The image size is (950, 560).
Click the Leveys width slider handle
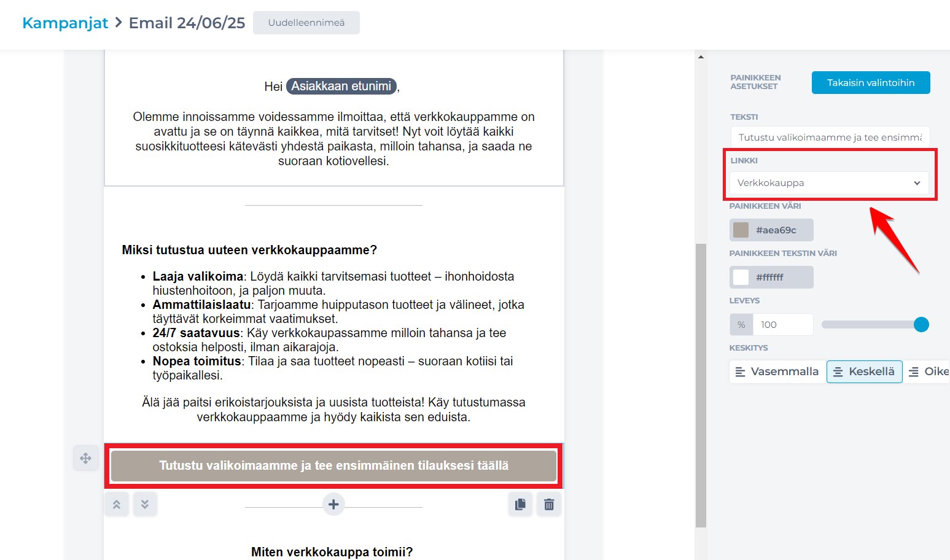921,325
